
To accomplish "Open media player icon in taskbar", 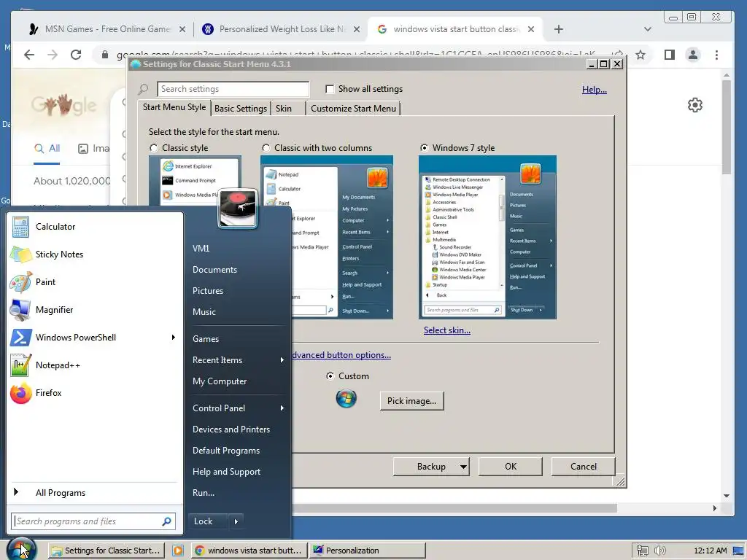I will click(x=178, y=551).
